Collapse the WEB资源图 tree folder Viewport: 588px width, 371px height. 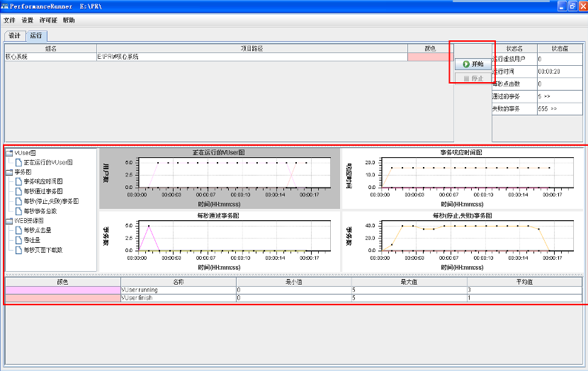tap(9, 221)
